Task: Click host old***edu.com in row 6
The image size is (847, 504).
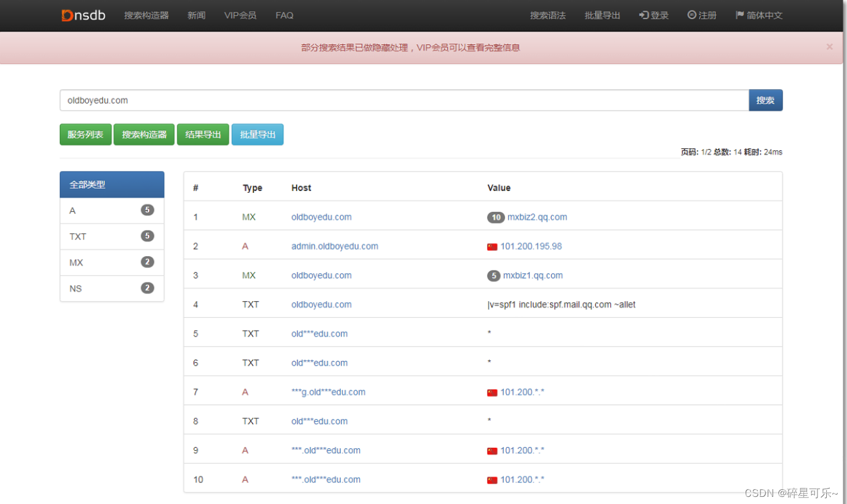Action: tap(319, 363)
